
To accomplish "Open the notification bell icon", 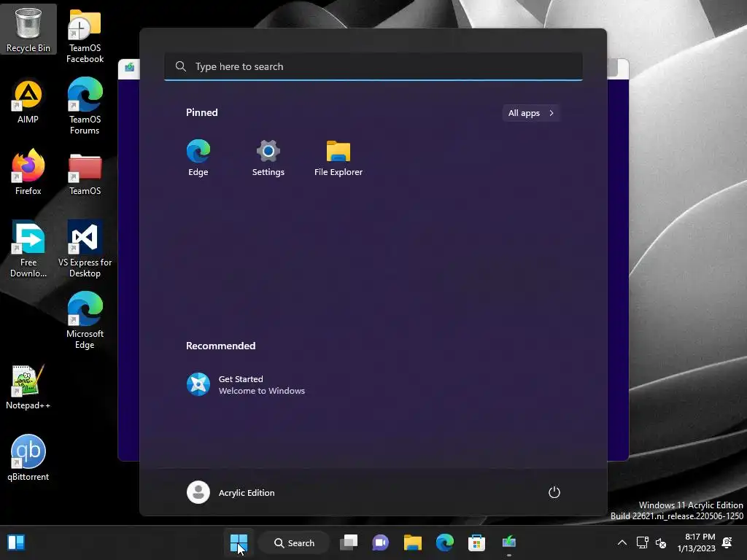I will click(727, 542).
